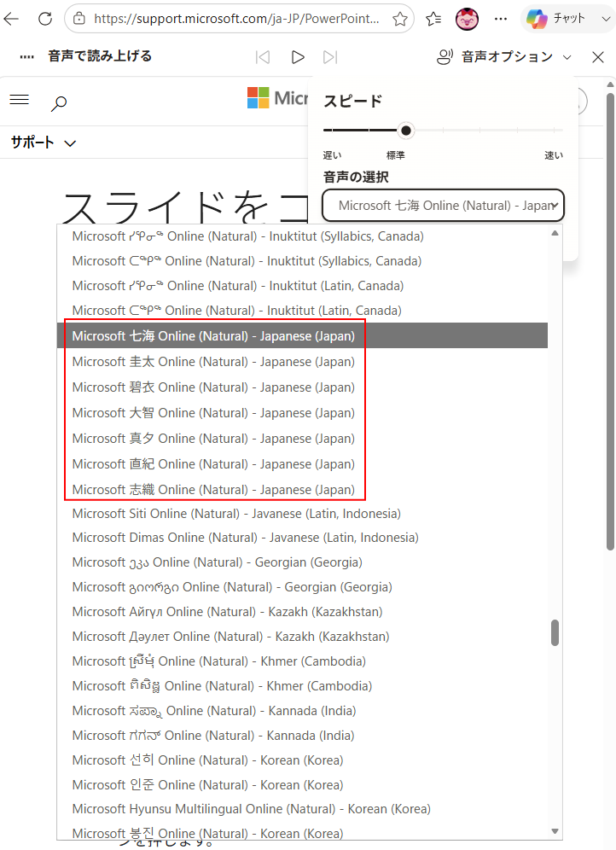The image size is (616, 850).
Task: Skip to previous paragraph in read aloud
Action: (263, 57)
